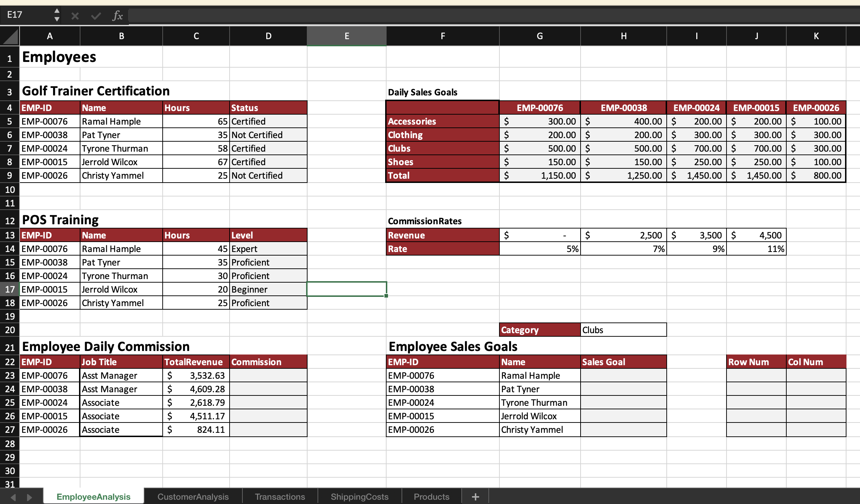
Task: Click the Cancel (X) icon beside formula bar
Action: tap(74, 15)
